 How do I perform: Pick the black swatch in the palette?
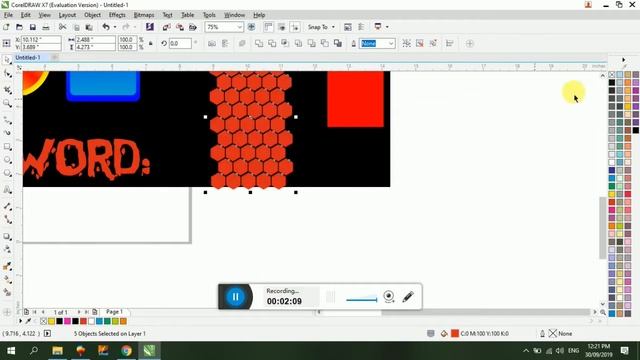coord(611,82)
